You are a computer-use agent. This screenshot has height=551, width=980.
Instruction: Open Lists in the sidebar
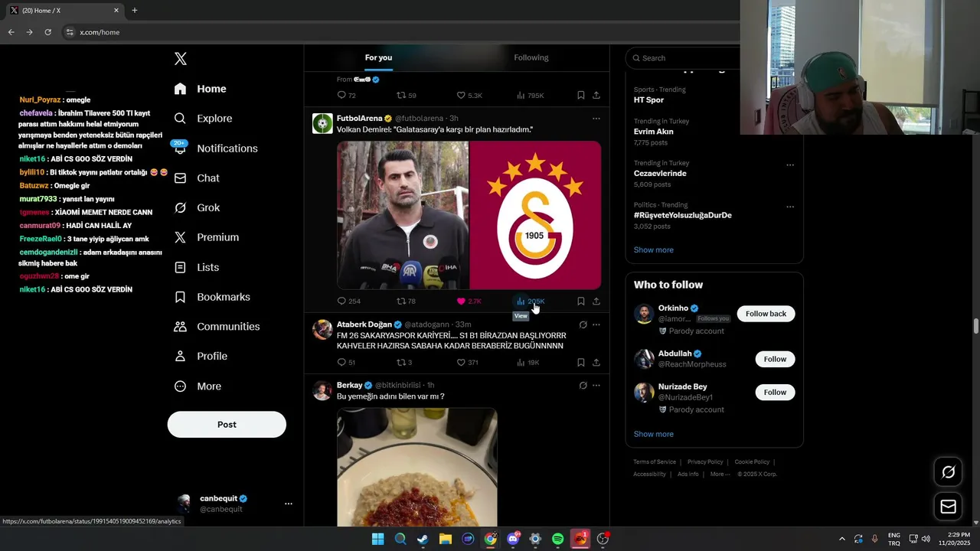coord(197,267)
